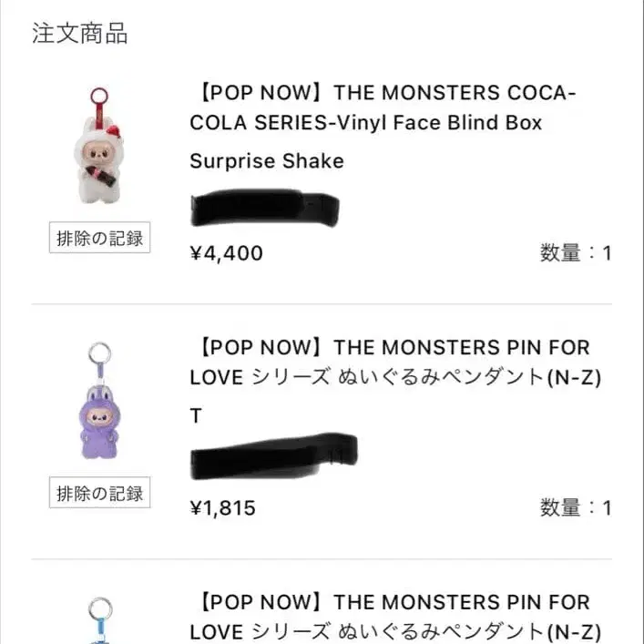Click 数量：1 beside the ¥4,400 price

[575, 253]
